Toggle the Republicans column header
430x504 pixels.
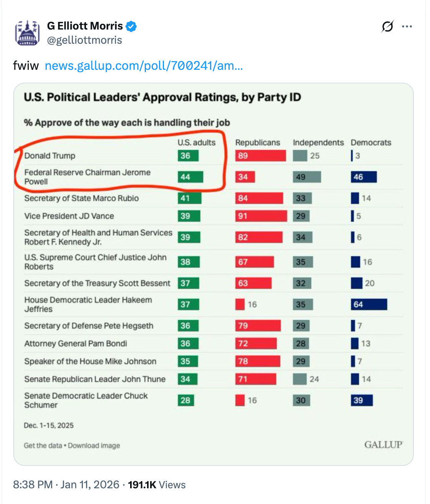click(258, 142)
